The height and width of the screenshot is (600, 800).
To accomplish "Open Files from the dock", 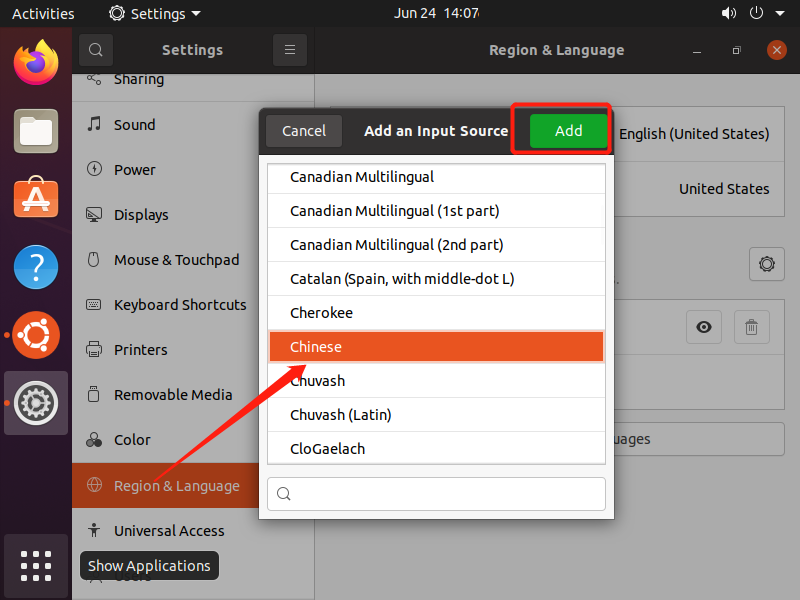I will (36, 131).
